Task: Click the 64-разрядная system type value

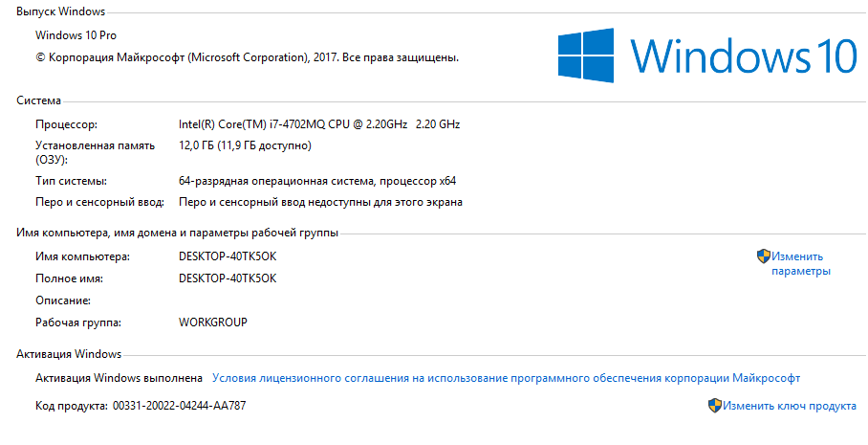Action: pyautogui.click(x=317, y=181)
